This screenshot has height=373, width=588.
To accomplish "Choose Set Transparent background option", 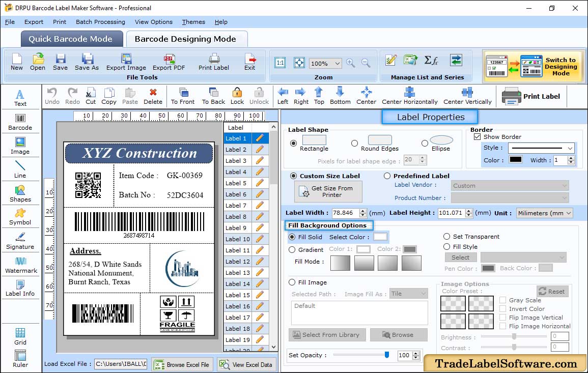I will [446, 237].
